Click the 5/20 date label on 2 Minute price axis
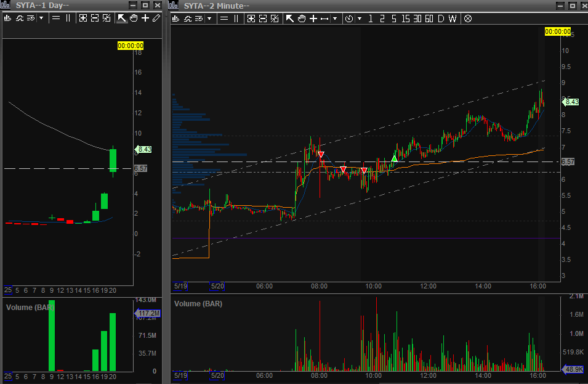The image size is (588, 384). point(217,286)
